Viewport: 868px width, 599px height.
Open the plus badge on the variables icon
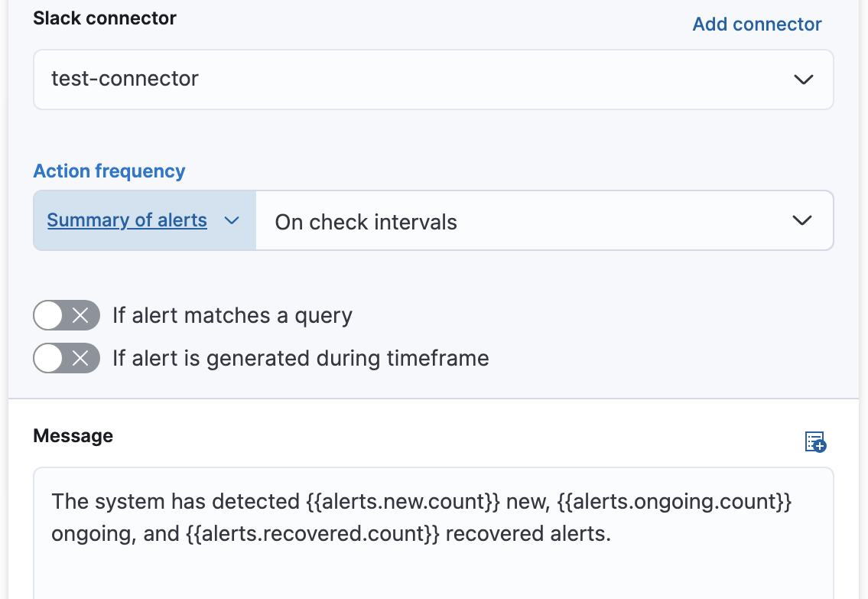click(x=819, y=448)
